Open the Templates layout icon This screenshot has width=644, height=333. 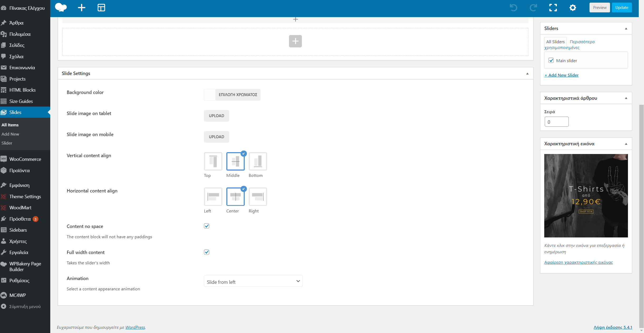pos(101,7)
